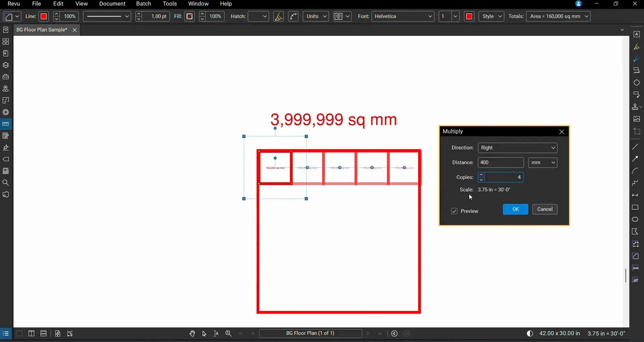The height and width of the screenshot is (342, 644).
Task: Open the File menu
Action: (x=36, y=4)
